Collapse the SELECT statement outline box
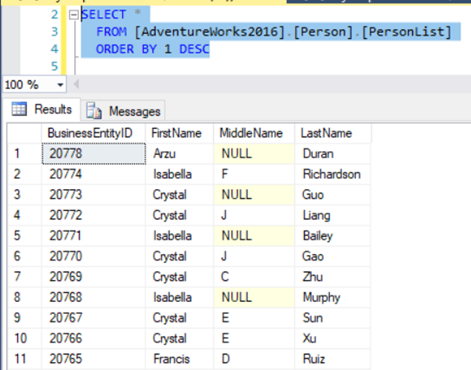This screenshot has height=370, width=471. (73, 15)
